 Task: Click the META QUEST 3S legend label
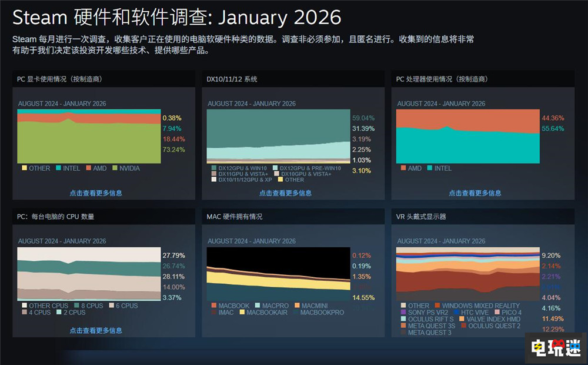431,326
